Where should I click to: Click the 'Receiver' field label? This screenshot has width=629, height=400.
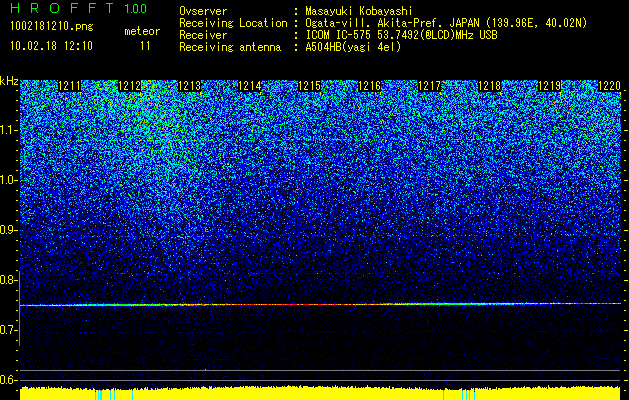click(x=203, y=35)
